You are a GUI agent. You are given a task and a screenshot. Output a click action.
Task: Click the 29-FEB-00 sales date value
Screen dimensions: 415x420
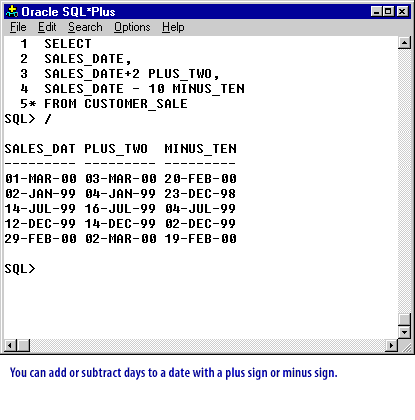(x=41, y=239)
